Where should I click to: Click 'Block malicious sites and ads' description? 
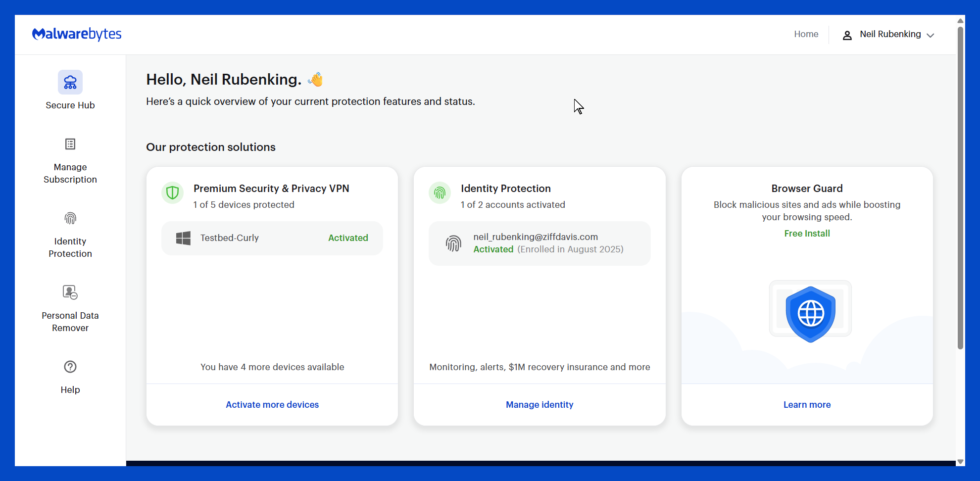807,211
